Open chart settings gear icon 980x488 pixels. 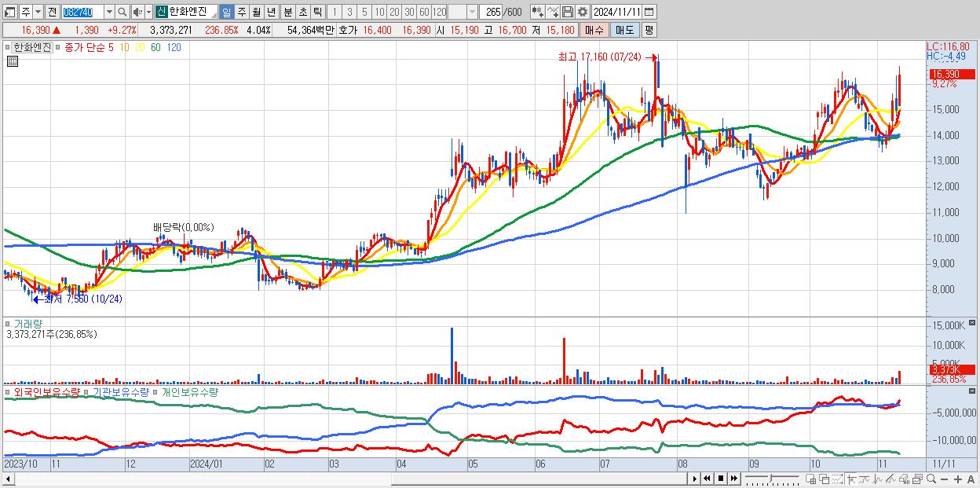coord(583,12)
